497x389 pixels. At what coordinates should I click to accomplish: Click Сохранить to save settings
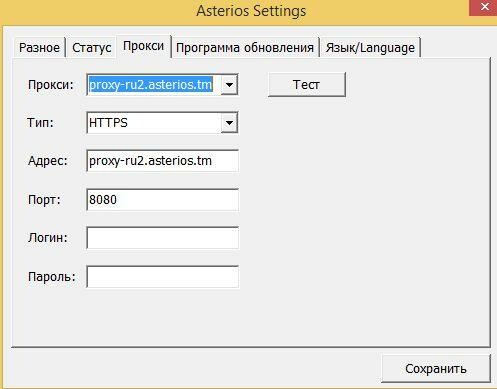tap(436, 369)
